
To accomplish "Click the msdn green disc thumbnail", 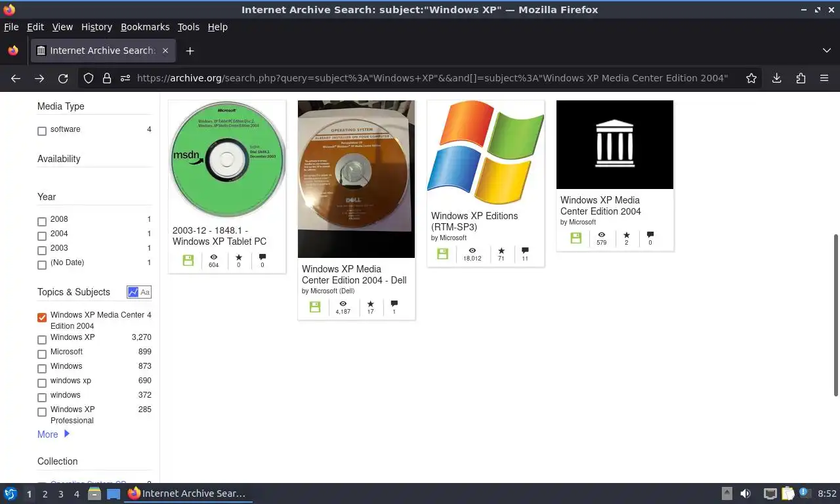I will pos(227,159).
